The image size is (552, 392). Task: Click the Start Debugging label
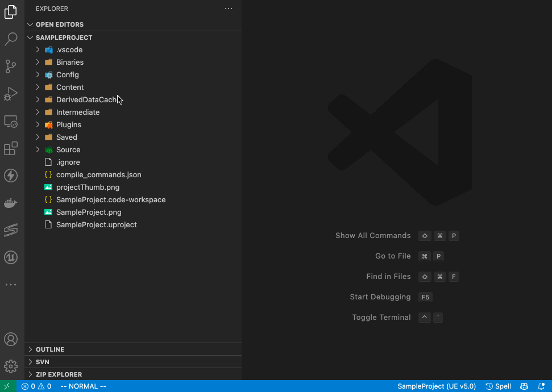tap(380, 297)
